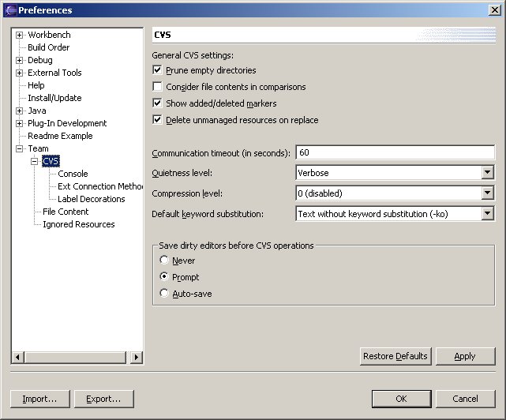Collapse the CVS tree node
The height and width of the screenshot is (420, 506).
(x=34, y=161)
